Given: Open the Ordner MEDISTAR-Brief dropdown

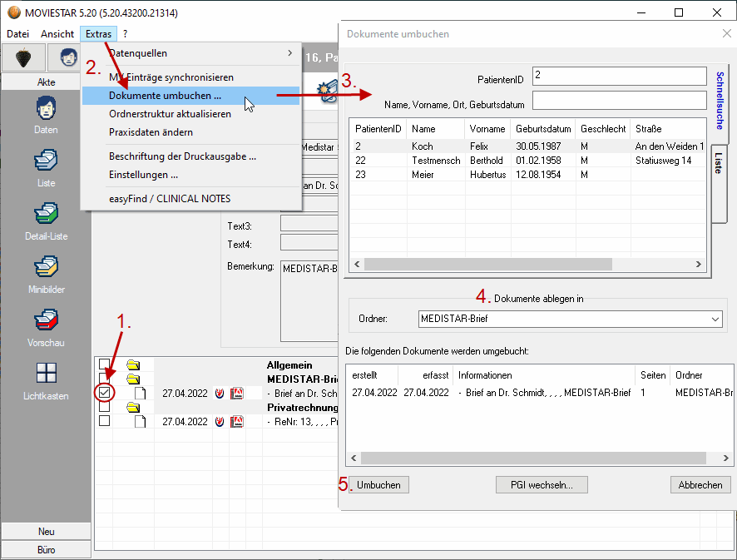Looking at the screenshot, I should (569, 319).
